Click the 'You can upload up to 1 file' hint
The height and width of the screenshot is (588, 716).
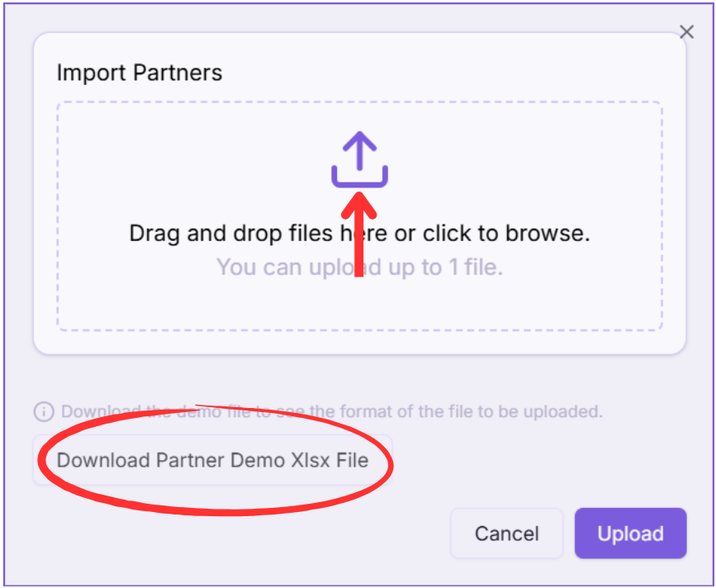click(359, 268)
